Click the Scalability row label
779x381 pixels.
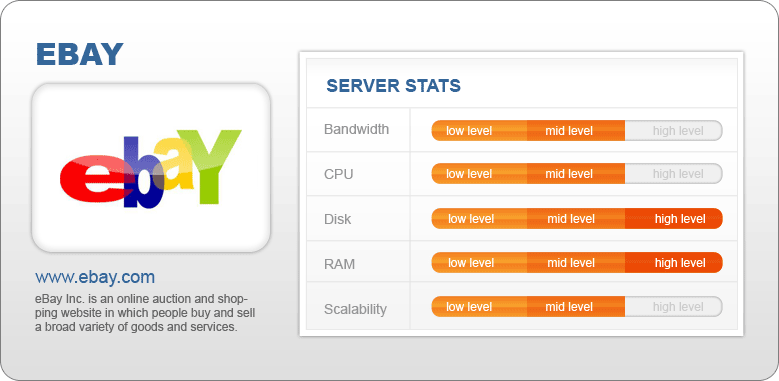point(355,309)
